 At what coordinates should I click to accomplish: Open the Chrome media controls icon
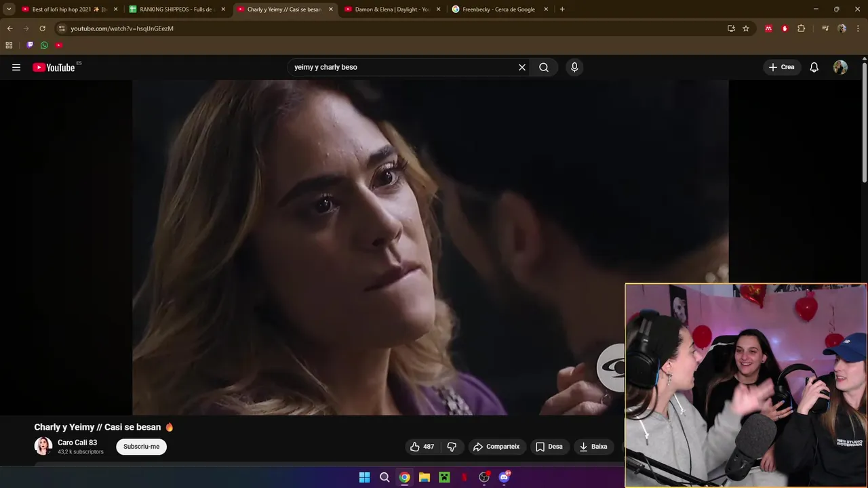[x=825, y=28]
